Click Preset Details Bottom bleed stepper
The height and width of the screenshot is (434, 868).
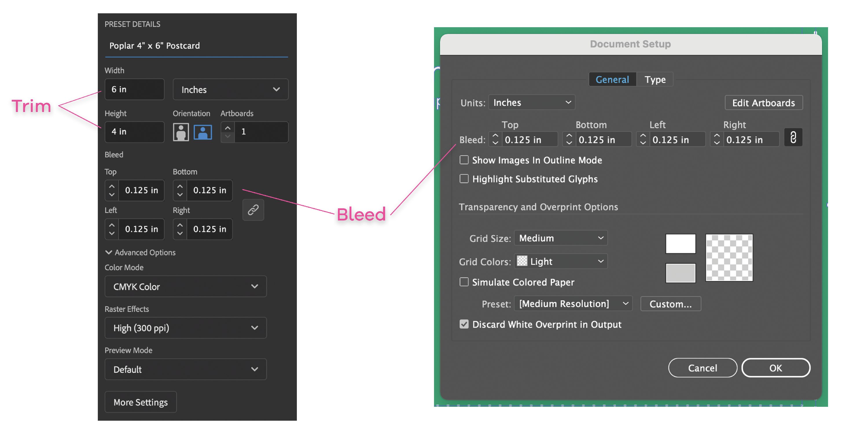click(180, 190)
